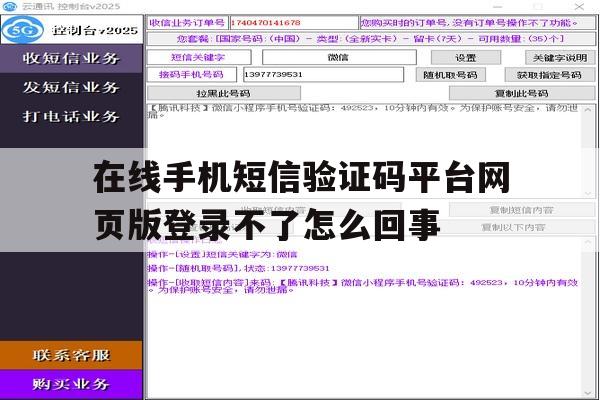Focus the keyword field containing 微信
Viewport: 600px width, 400px height.
click(x=339, y=57)
